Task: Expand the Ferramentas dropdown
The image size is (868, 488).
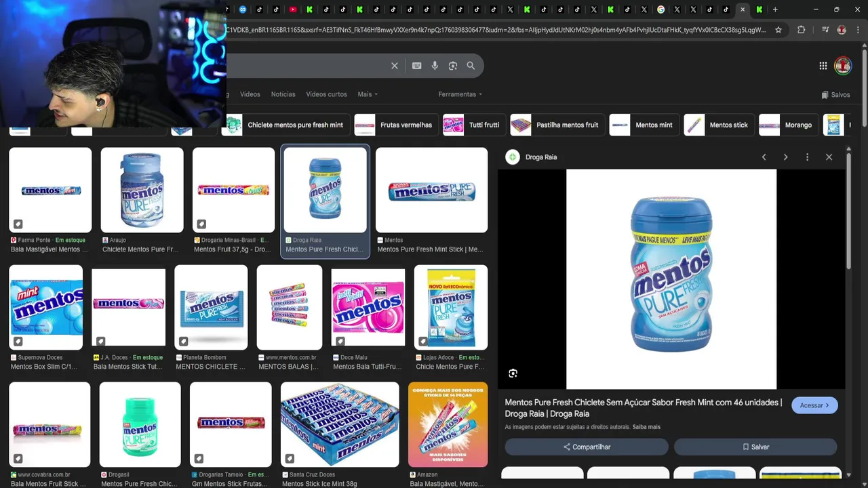Action: tap(460, 94)
